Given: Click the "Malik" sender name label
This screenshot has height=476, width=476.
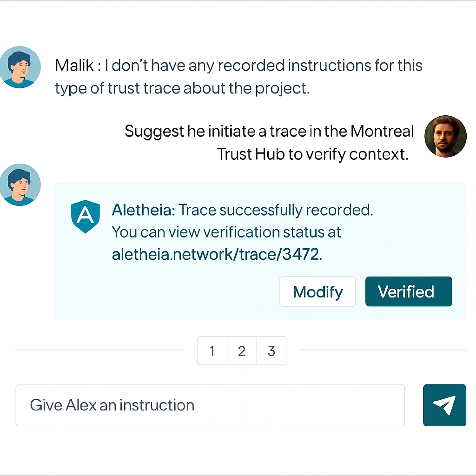Looking at the screenshot, I should point(74,65).
